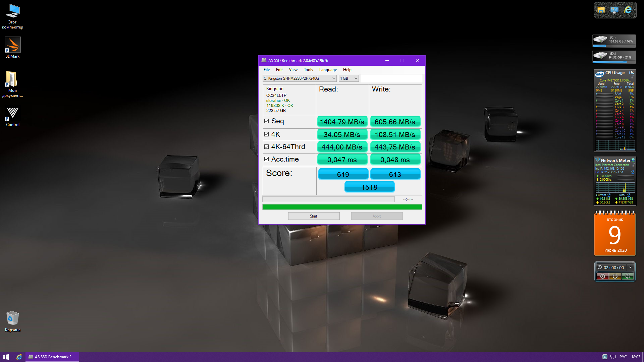Click Control Panel icon in launcher gadget
The height and width of the screenshot is (362, 644).
coord(614,10)
